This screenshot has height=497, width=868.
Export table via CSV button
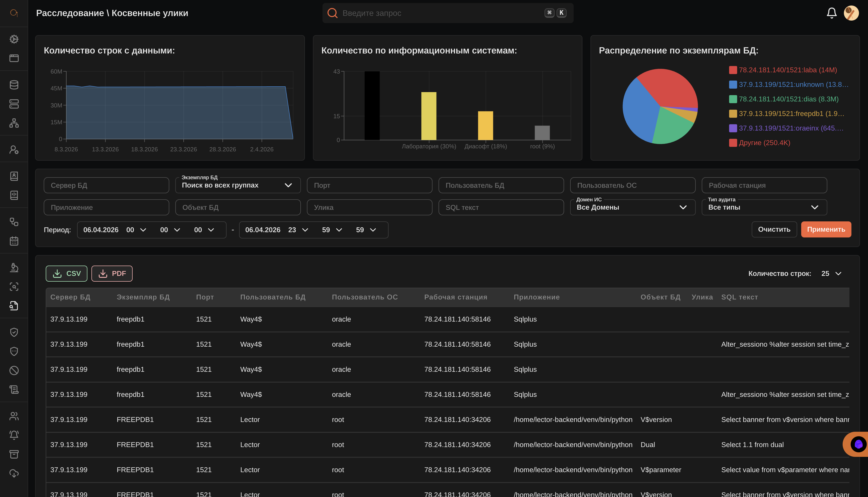click(x=67, y=273)
